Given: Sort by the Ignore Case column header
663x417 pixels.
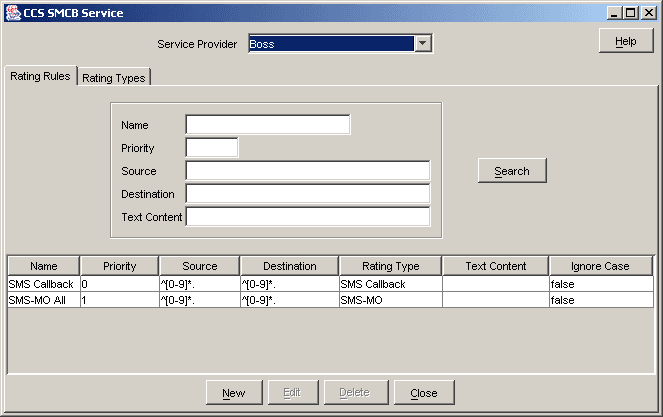Looking at the screenshot, I should [x=601, y=266].
